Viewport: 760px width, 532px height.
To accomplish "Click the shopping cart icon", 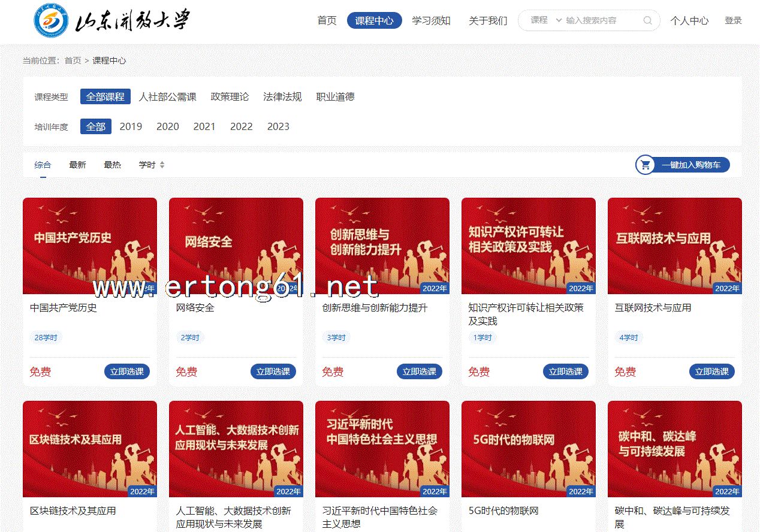I will [x=646, y=165].
